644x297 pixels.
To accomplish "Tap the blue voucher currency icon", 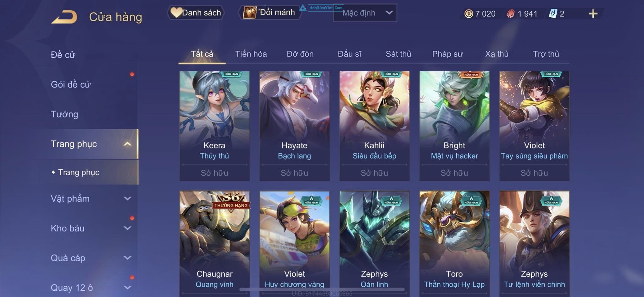I will click(553, 13).
